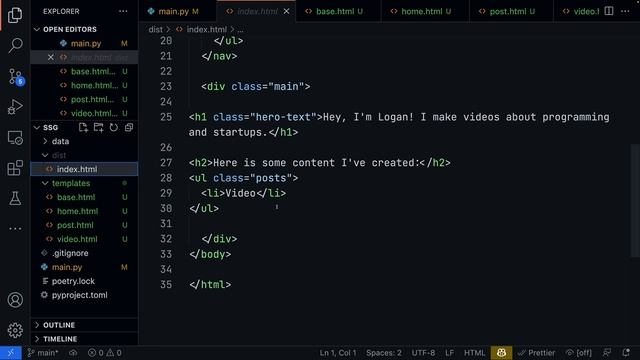Open the Testing flask view
640x360 pixels.
[15, 199]
